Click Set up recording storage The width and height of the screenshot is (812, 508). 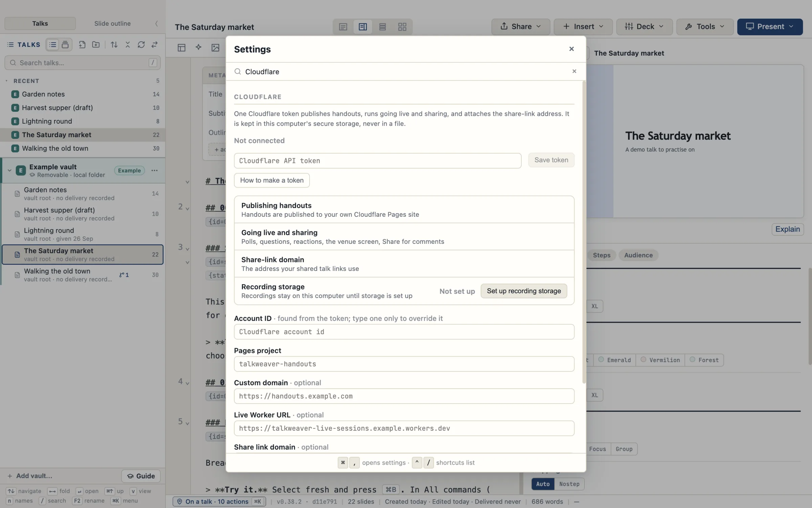(x=524, y=291)
